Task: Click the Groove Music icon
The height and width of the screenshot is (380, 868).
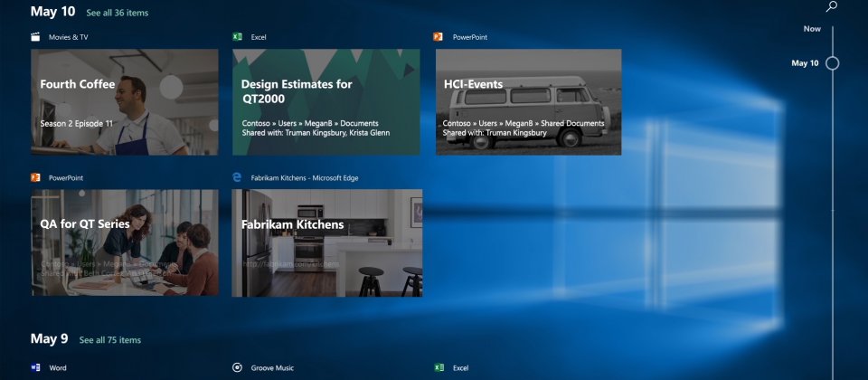Action: [x=237, y=367]
